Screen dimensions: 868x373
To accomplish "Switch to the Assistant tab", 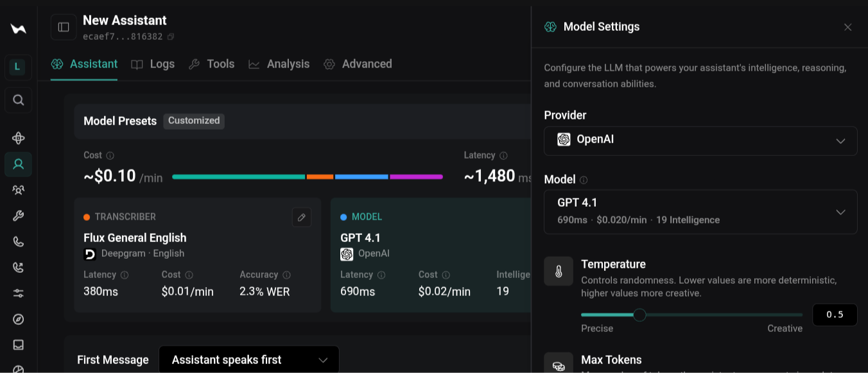I will 84,64.
